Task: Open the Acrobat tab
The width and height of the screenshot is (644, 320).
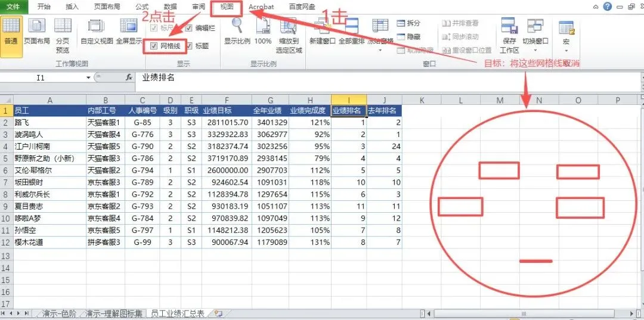Action: (x=261, y=7)
